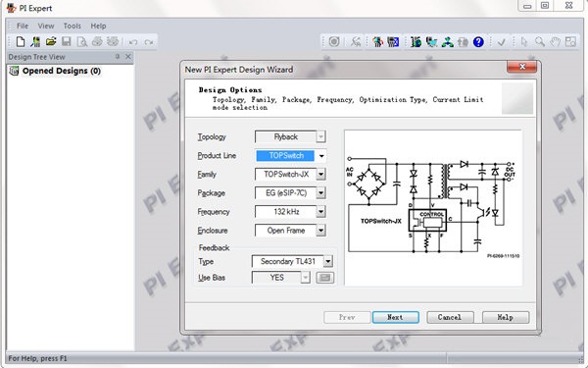Click the highlighted TOPSwitch product line field

[x=285, y=155]
